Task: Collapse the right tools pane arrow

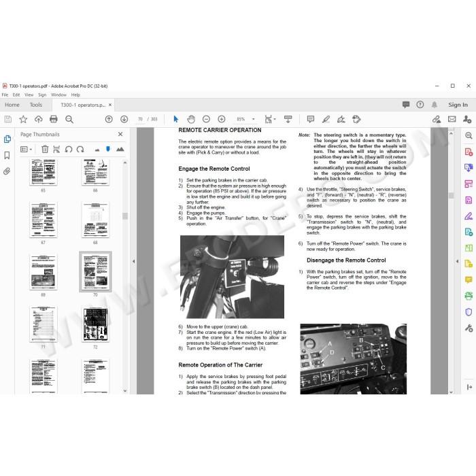Action: point(457,261)
